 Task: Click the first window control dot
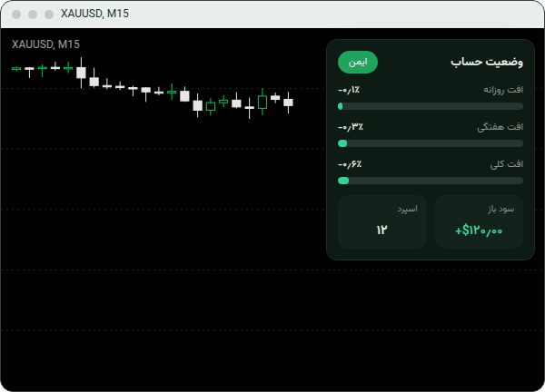click(16, 15)
